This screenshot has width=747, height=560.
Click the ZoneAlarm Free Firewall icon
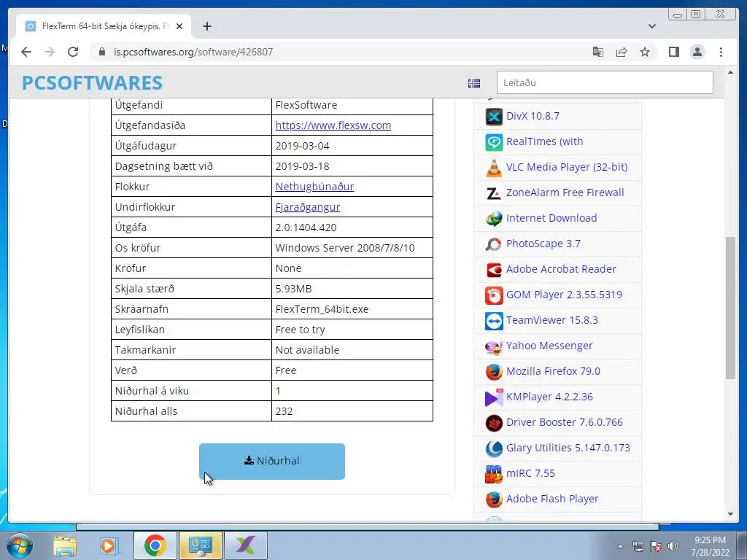coord(494,192)
